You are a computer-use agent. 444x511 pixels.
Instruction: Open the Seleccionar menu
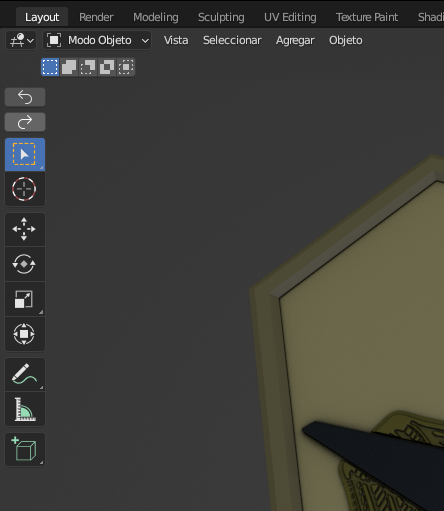[x=232, y=40]
